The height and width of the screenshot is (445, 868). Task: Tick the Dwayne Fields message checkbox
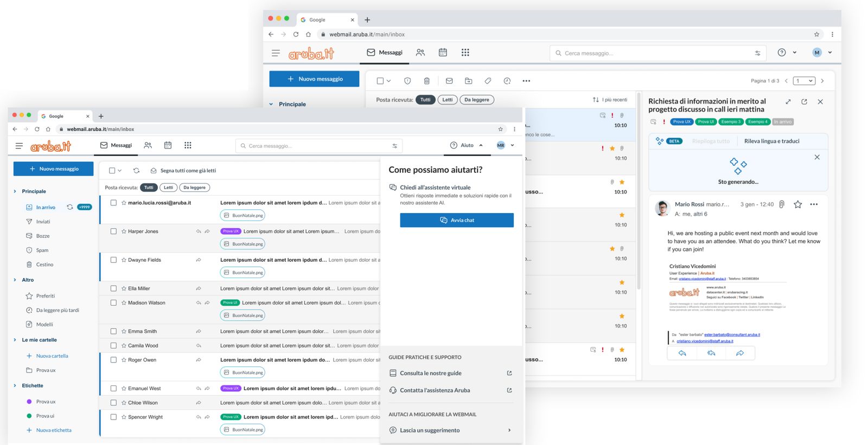[x=113, y=260]
